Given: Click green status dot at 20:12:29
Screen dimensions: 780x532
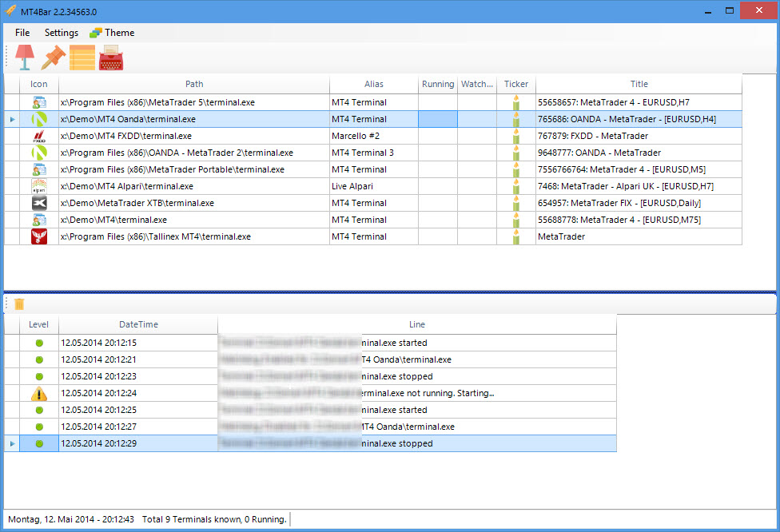Looking at the screenshot, I should (39, 443).
